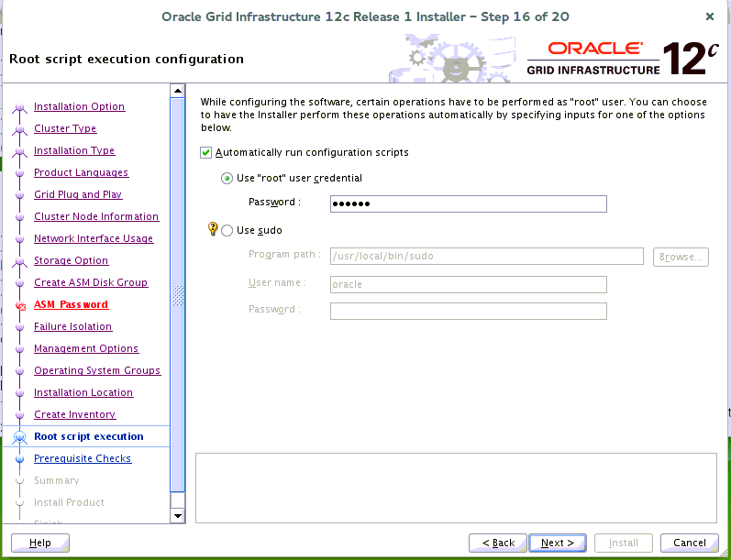The image size is (731, 560).
Task: Select Use "root" user credential option
Action: coord(227,178)
